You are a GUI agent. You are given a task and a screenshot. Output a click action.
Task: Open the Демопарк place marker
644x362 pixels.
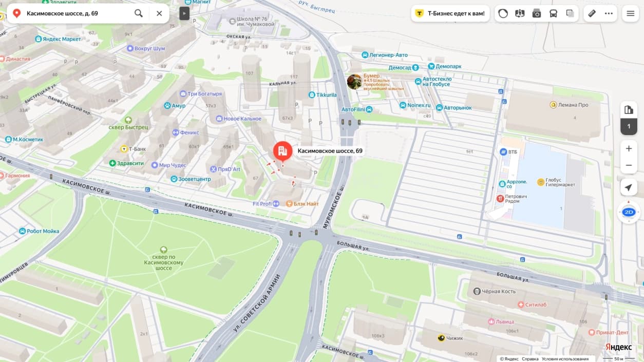pyautogui.click(x=431, y=67)
